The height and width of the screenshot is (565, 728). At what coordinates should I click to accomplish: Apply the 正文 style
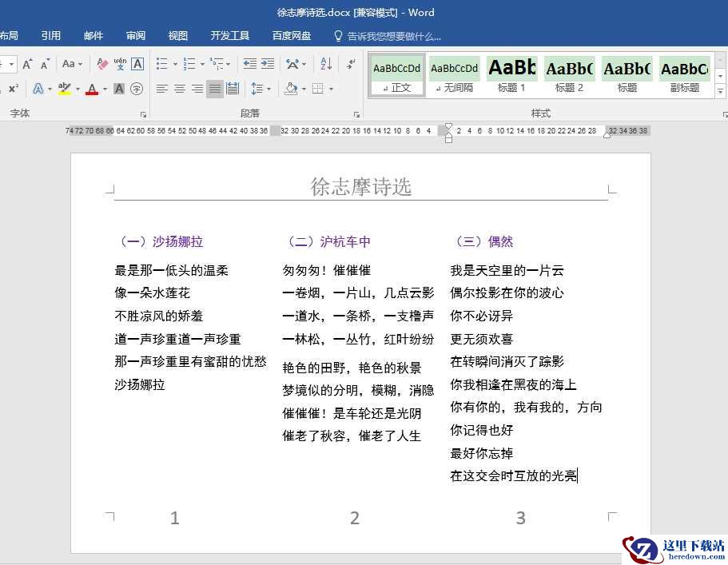(x=397, y=75)
